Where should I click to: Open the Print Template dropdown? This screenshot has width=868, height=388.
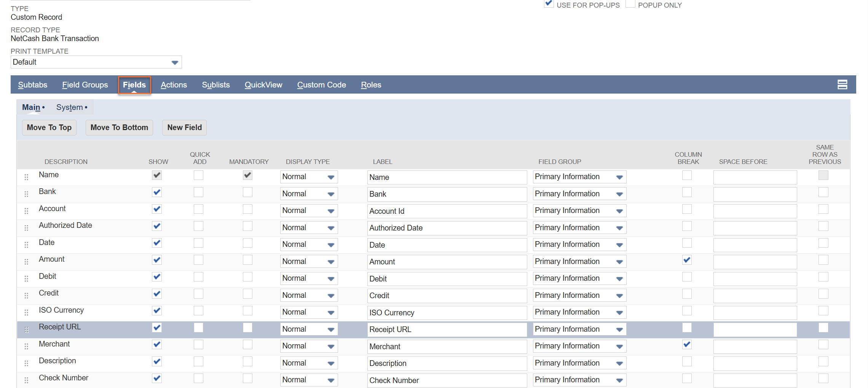pos(96,62)
